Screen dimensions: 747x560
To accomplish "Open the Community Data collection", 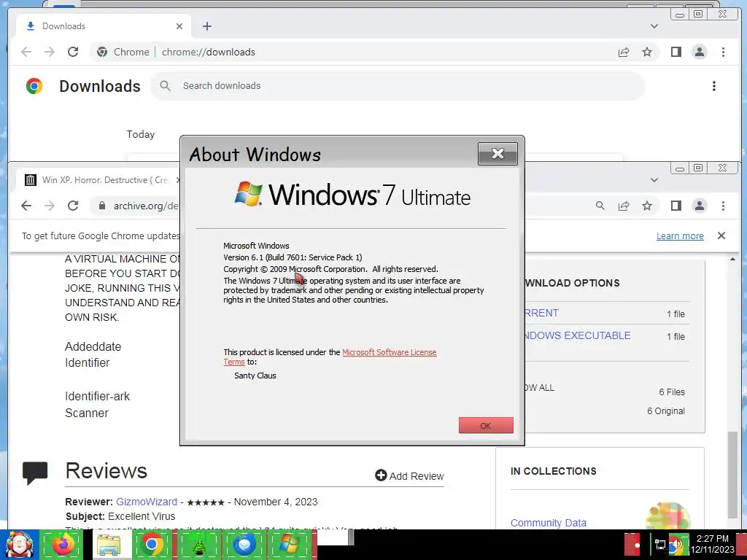I will click(x=549, y=523).
